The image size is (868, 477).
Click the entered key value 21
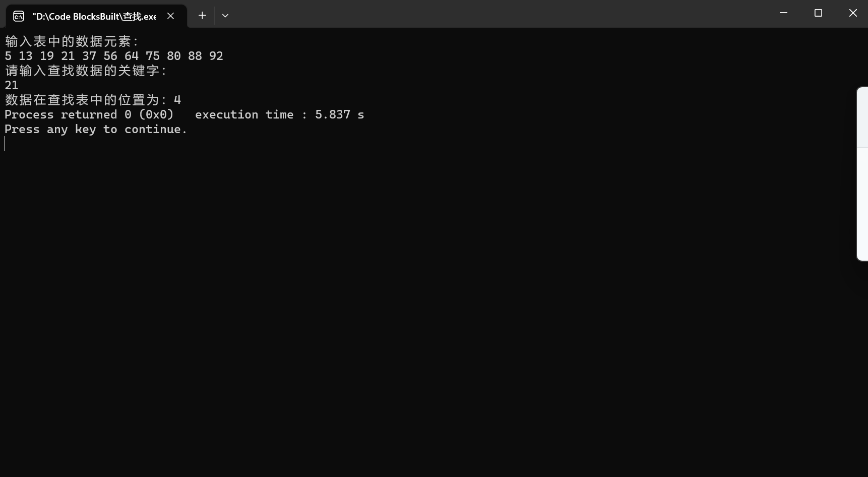point(12,85)
